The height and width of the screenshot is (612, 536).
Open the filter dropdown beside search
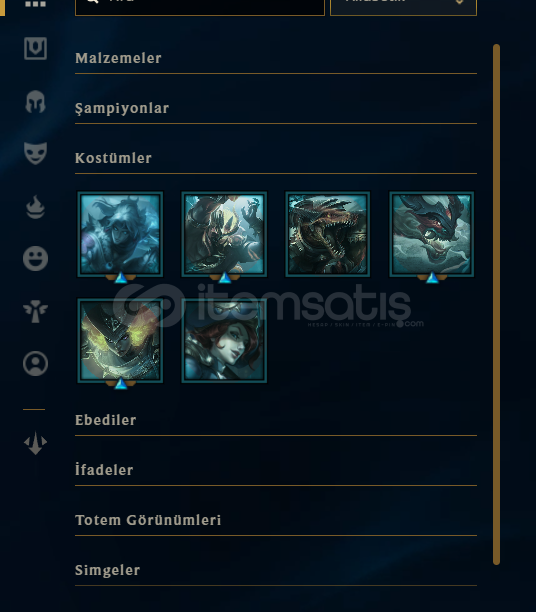pyautogui.click(x=403, y=7)
